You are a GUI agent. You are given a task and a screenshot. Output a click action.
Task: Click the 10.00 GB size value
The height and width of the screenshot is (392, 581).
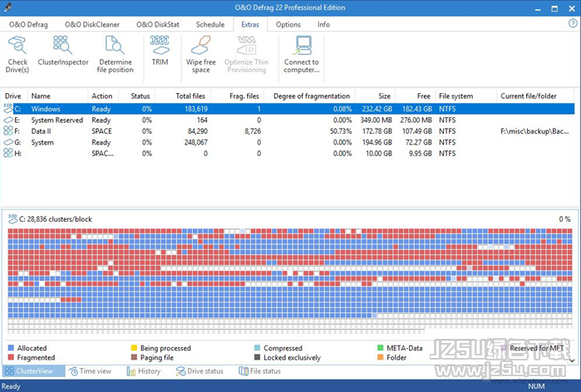click(x=379, y=154)
